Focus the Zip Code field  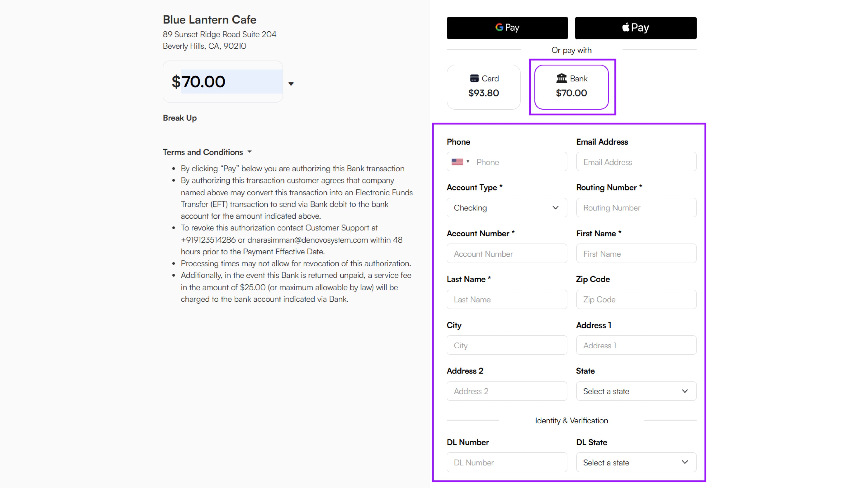(x=636, y=299)
